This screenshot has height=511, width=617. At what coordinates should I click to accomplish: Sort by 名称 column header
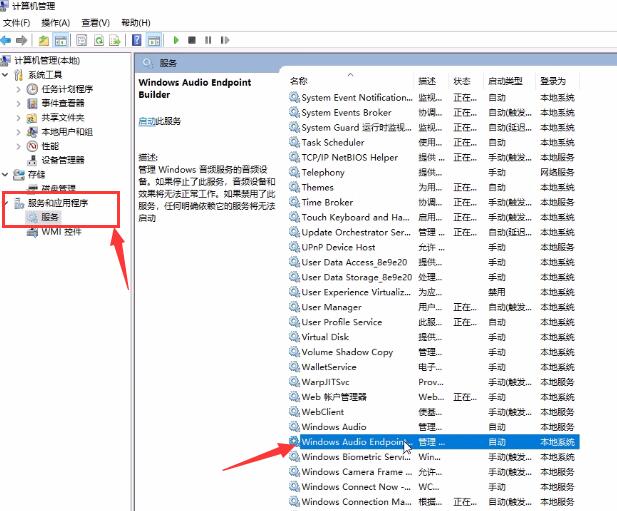point(298,81)
